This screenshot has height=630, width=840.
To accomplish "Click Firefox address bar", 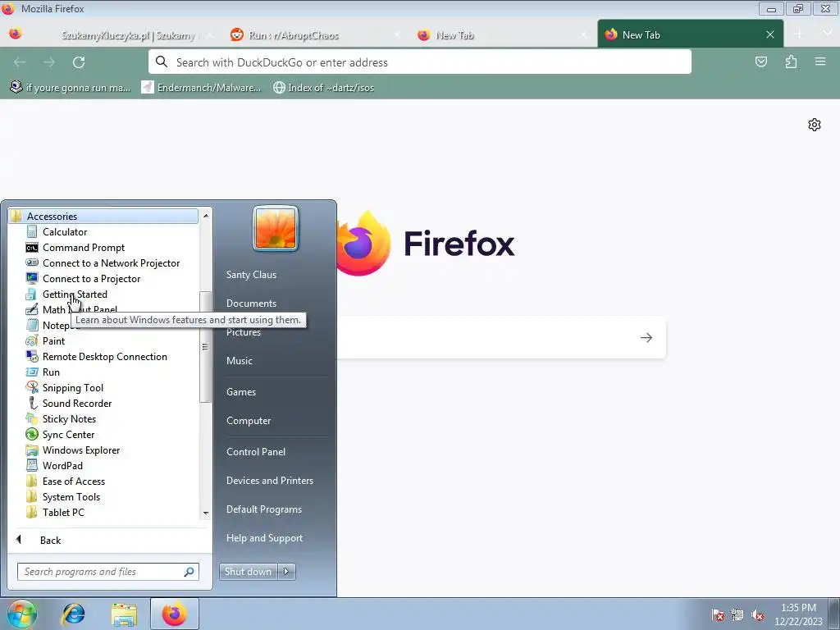I will (x=420, y=62).
